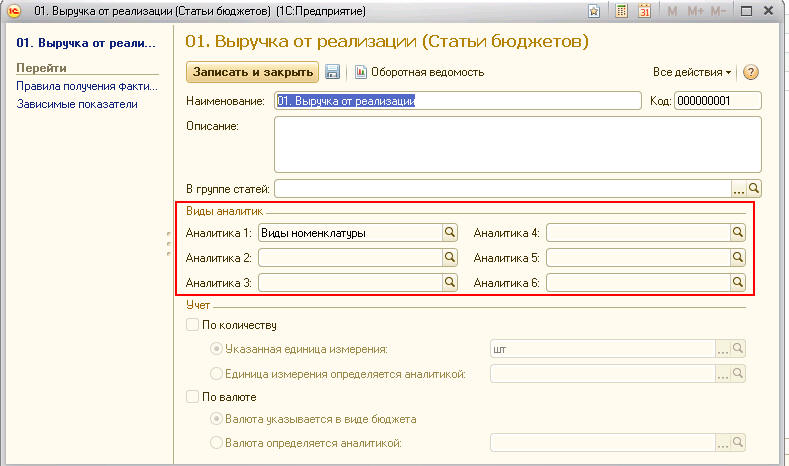Click the Аналитика 3 input field

tap(350, 282)
